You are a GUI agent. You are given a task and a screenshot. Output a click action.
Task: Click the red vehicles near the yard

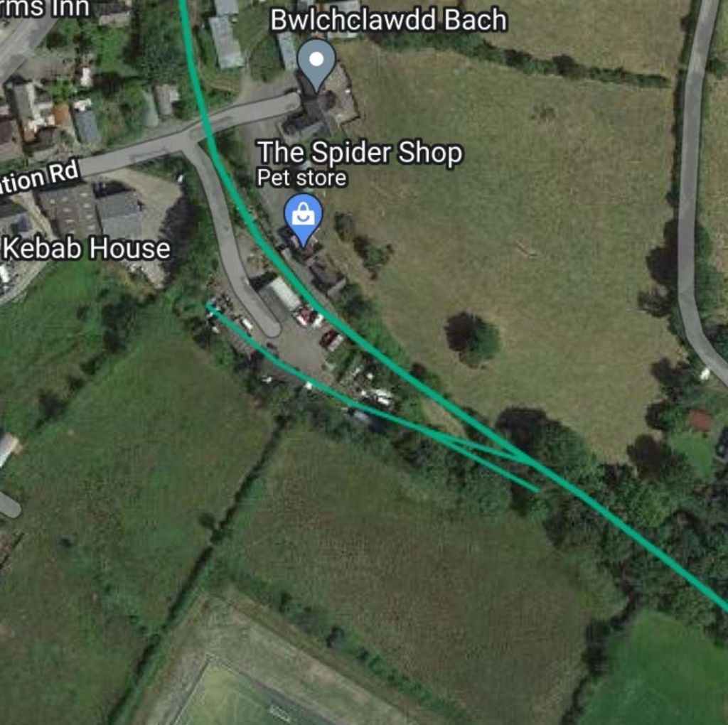coord(331,339)
